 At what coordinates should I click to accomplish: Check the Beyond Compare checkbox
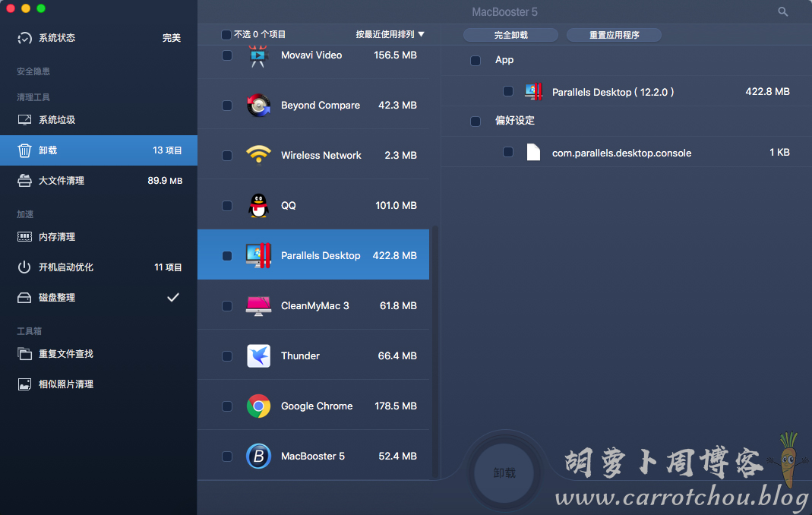point(227,105)
